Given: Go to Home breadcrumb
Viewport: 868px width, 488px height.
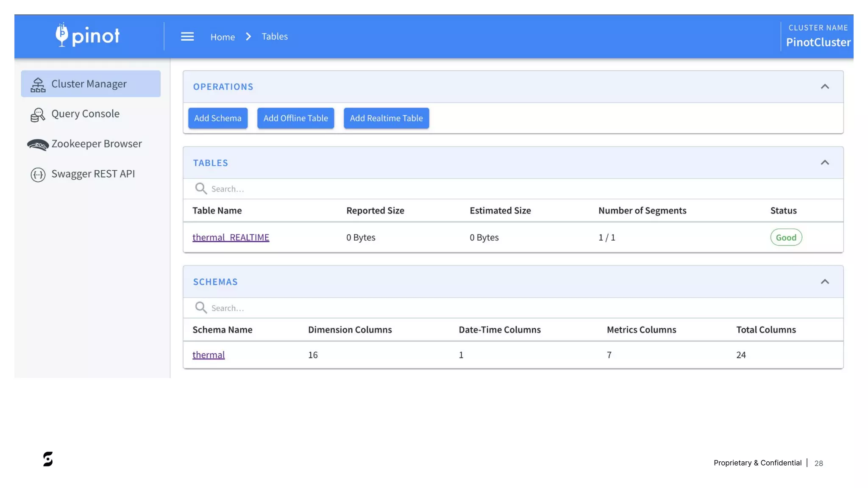Looking at the screenshot, I should [x=223, y=37].
